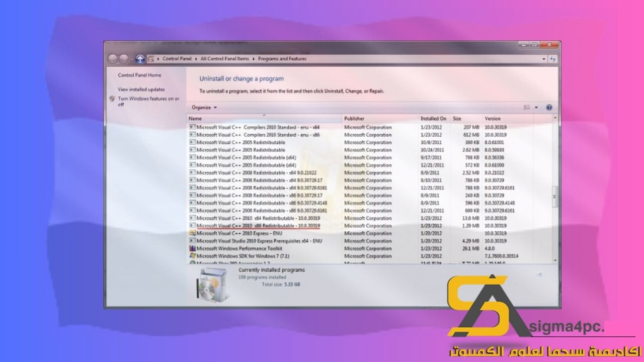
Task: Sort by the Publisher column header
Action: pos(380,119)
